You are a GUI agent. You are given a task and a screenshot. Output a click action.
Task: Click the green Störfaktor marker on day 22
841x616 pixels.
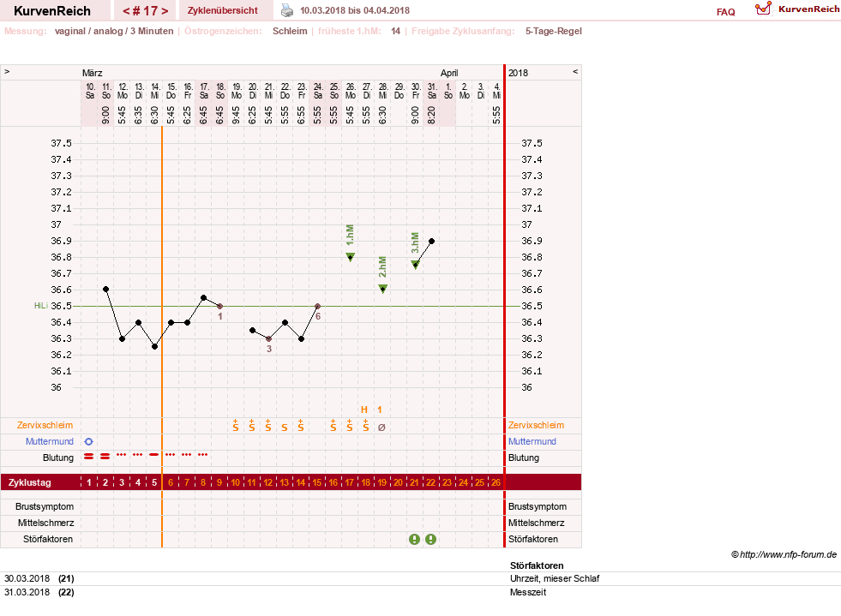pyautogui.click(x=430, y=540)
